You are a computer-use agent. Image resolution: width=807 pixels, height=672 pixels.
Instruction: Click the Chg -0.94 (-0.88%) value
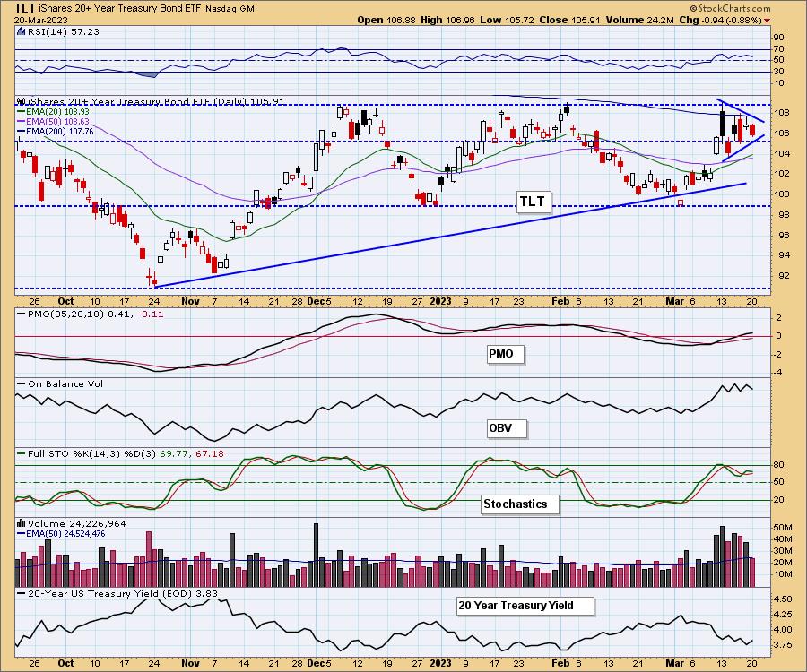pos(721,20)
